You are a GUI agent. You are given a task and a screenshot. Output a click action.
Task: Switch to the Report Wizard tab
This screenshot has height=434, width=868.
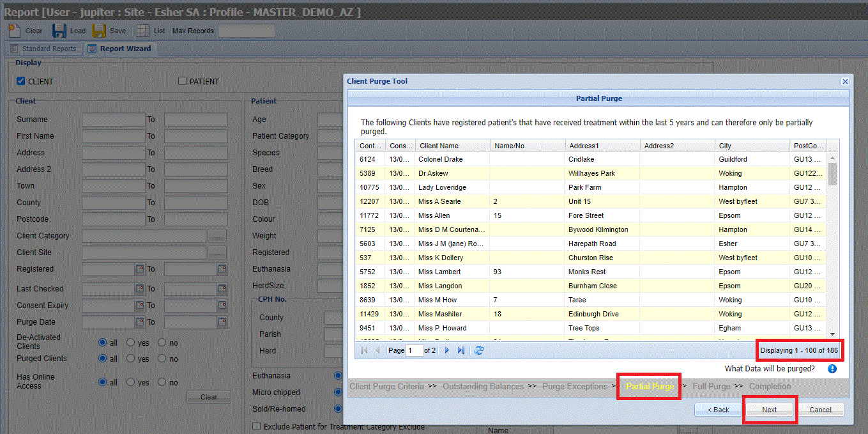(120, 49)
